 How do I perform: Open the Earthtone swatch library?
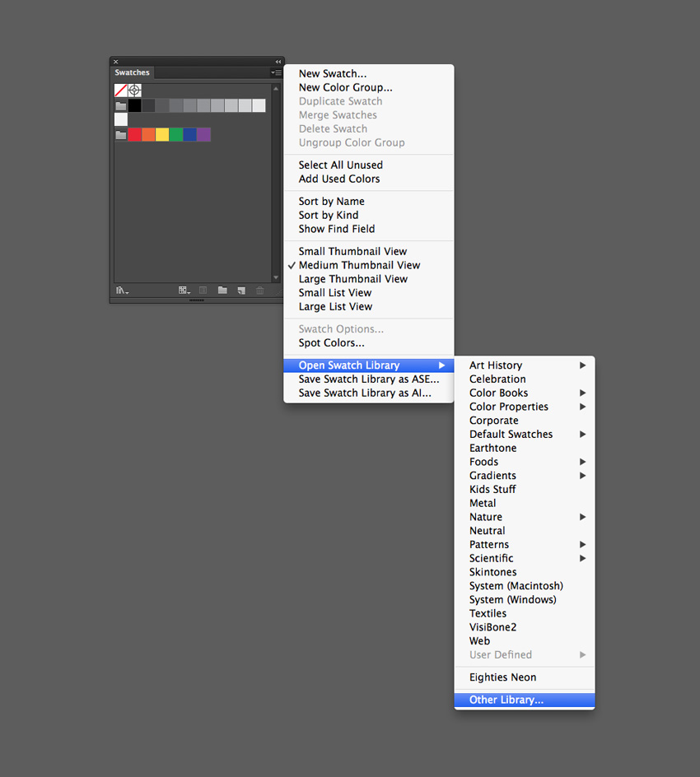525,448
